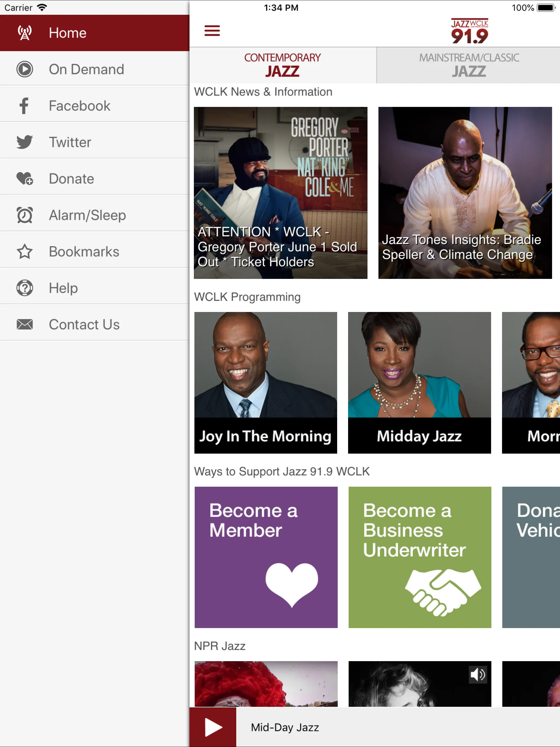This screenshot has height=747, width=560.
Task: Open the Alarm/Sleep clock icon
Action: point(25,215)
